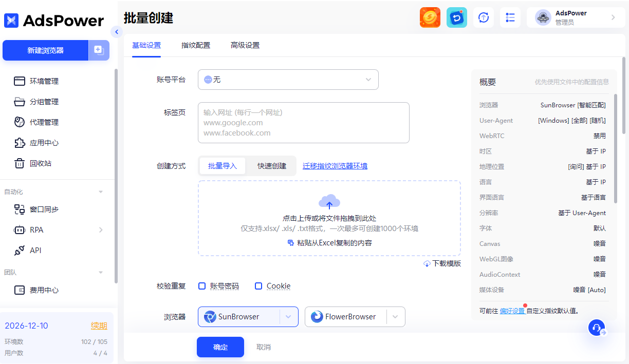Screen dimensions: 629x364
Task: Collapse the sidebar with the arrow handle
Action: coord(117,32)
